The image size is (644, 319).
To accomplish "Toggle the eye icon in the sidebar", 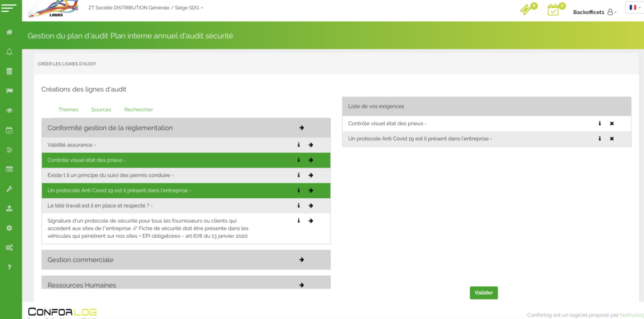I will click(x=9, y=111).
